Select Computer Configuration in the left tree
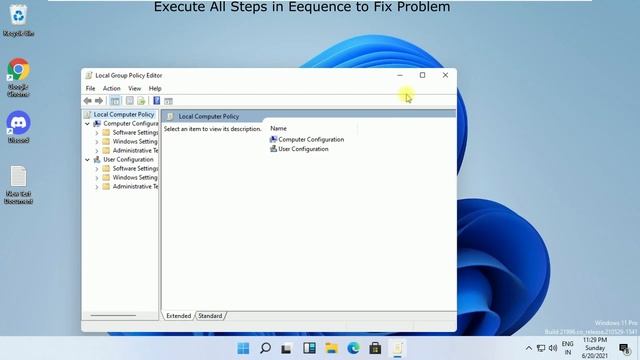The image size is (640, 360). point(131,123)
